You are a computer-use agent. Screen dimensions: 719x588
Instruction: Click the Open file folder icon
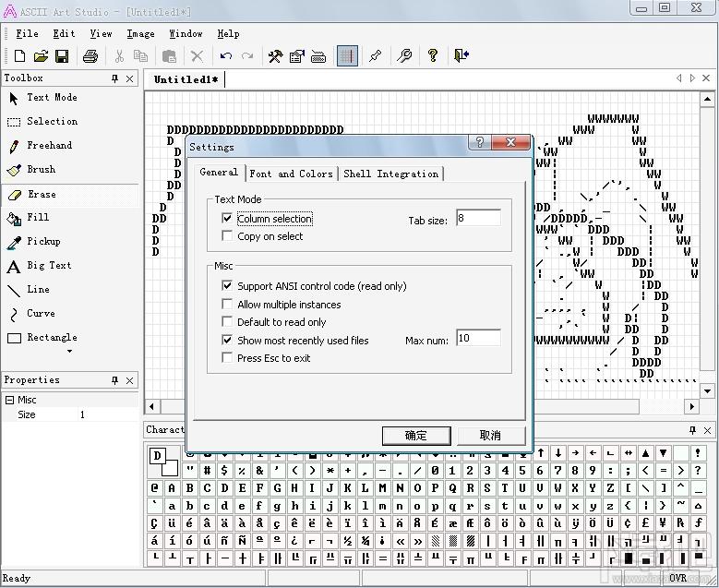pyautogui.click(x=41, y=56)
